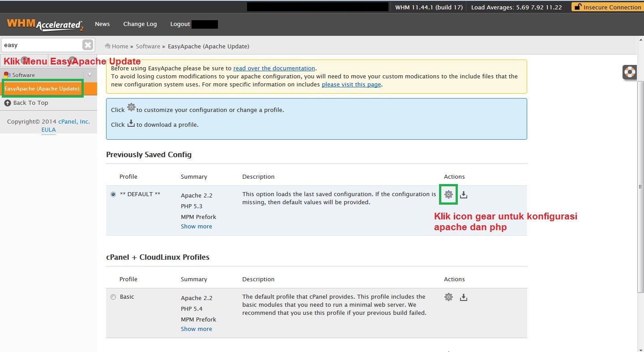Screen dimensions: 644x352
Task: Open EasyApache (Apache Update) in sidebar
Action: pos(42,89)
